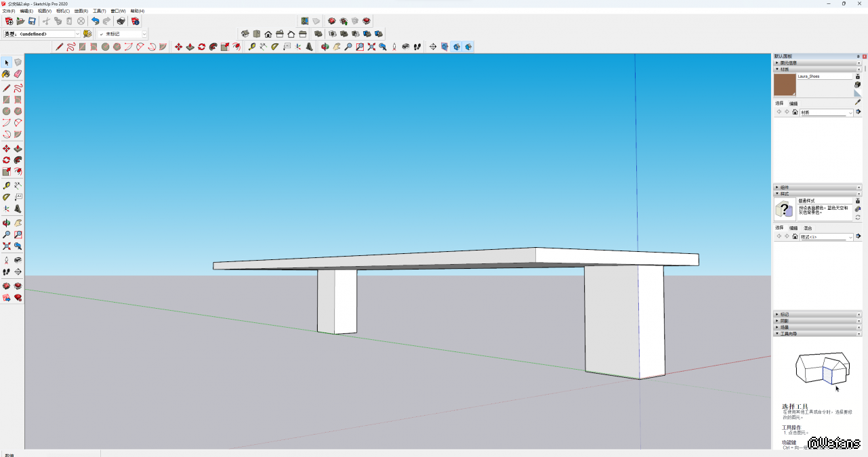Click the Laura_Shoes material name field
Viewport: 868px width, 457px height.
pos(824,77)
